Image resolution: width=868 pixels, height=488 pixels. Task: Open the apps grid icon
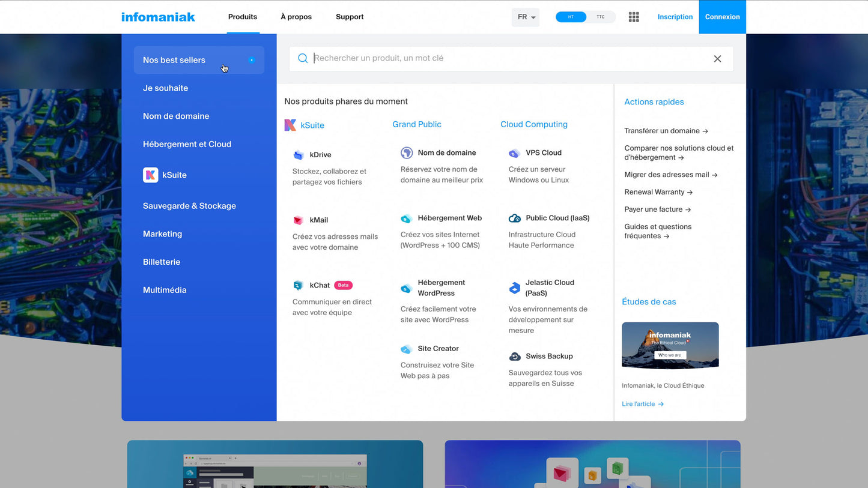click(634, 17)
